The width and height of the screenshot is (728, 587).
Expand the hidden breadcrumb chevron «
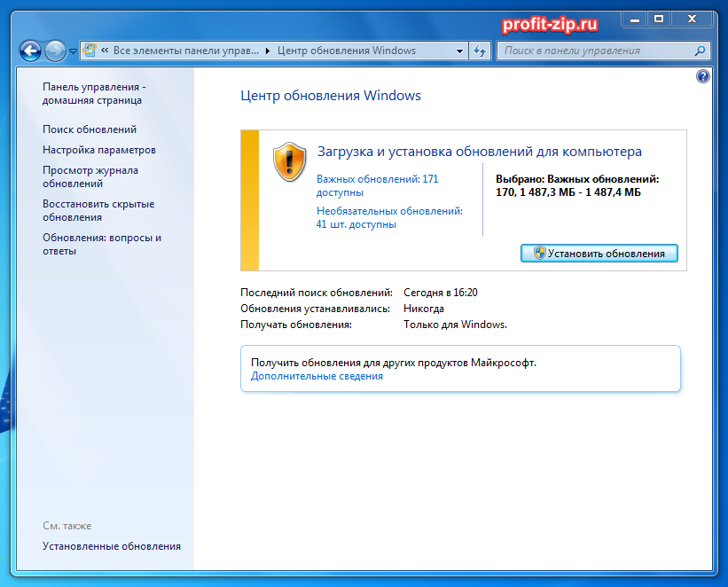[x=105, y=51]
